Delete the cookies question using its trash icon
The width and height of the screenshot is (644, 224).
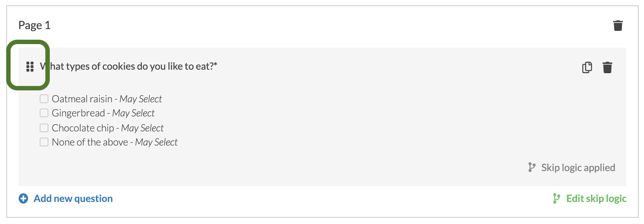[x=607, y=67]
